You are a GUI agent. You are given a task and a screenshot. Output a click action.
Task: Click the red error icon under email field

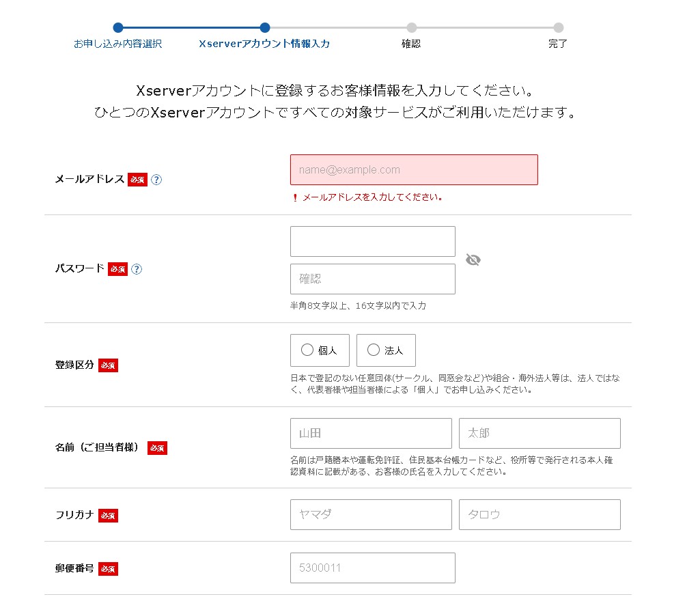click(295, 198)
